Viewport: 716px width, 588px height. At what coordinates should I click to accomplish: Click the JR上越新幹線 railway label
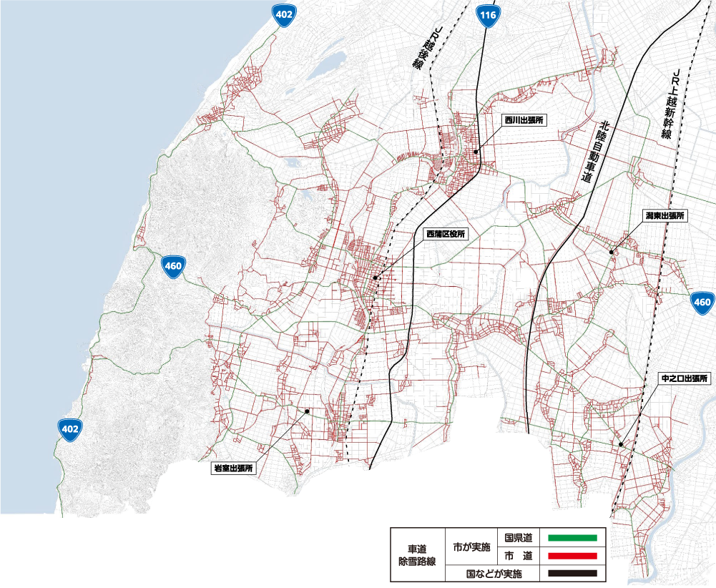(672, 104)
